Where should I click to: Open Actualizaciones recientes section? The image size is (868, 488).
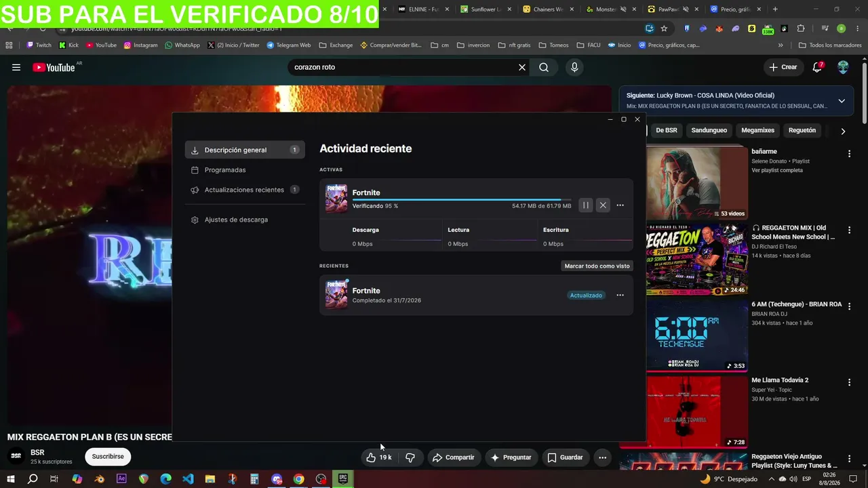tap(245, 190)
